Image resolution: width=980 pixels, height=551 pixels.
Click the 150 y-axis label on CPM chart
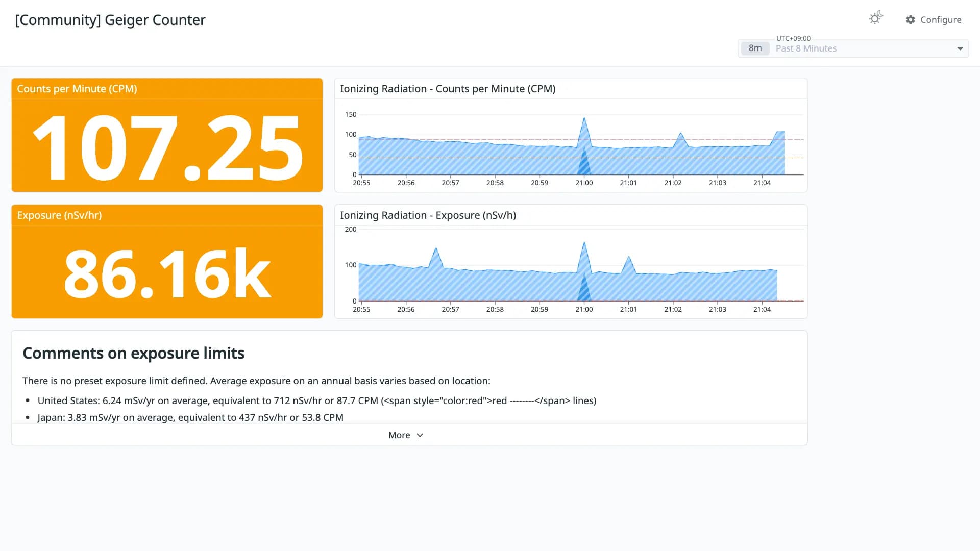point(351,114)
